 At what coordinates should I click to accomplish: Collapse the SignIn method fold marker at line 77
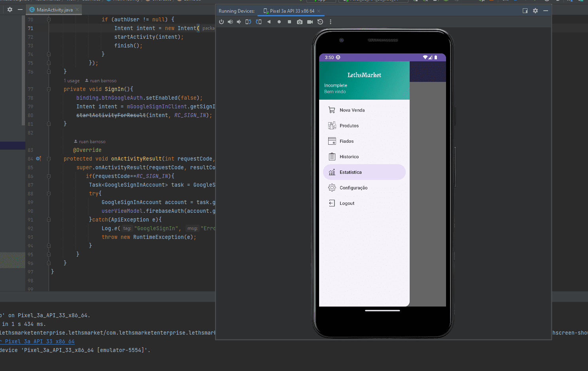pos(49,89)
